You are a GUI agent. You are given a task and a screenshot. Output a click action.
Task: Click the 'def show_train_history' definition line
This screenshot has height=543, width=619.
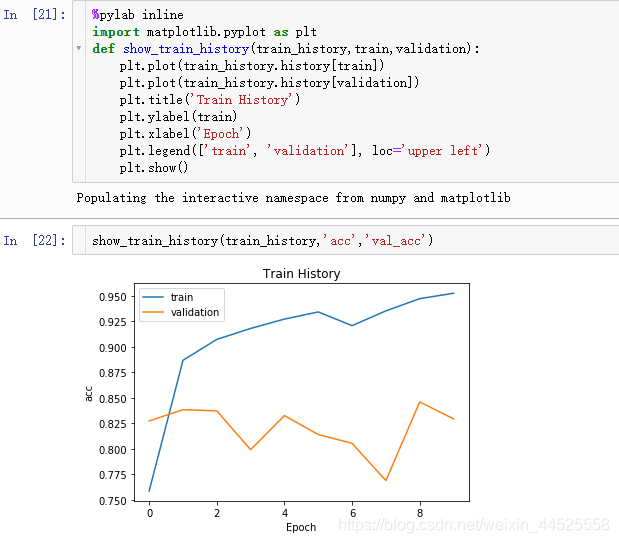click(x=286, y=49)
